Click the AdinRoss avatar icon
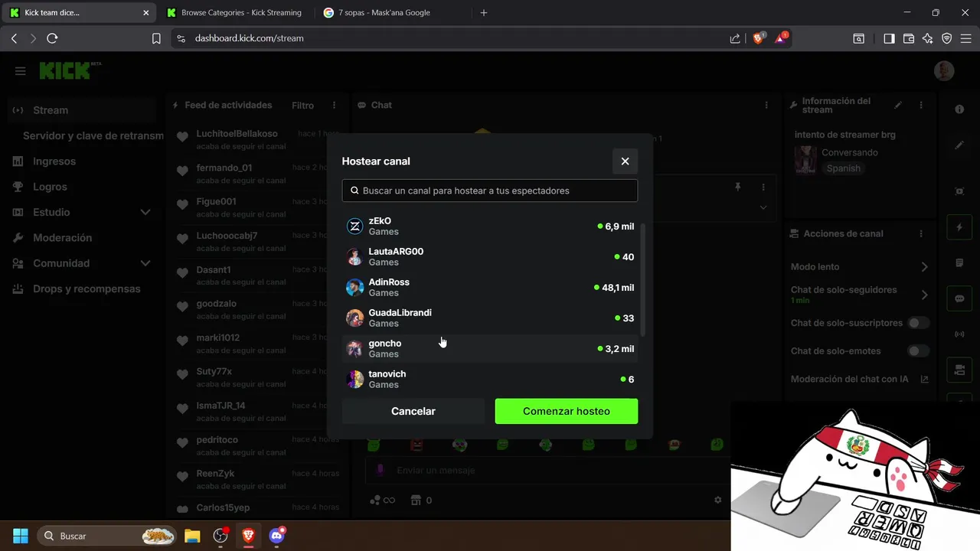This screenshot has height=551, width=980. [x=354, y=288]
